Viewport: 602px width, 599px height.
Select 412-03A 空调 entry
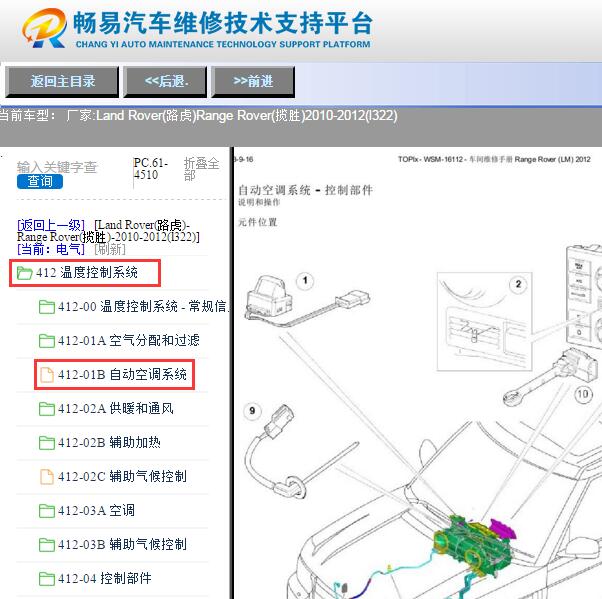(96, 510)
